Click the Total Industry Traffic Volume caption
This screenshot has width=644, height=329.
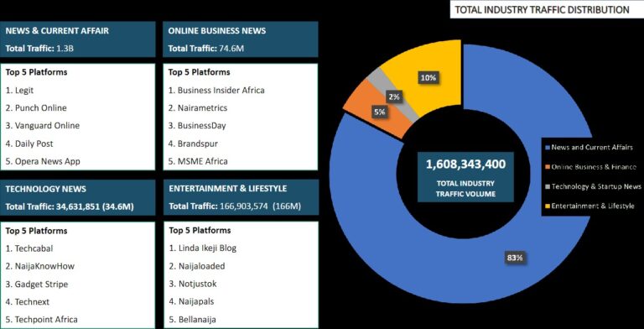pyautogui.click(x=465, y=188)
